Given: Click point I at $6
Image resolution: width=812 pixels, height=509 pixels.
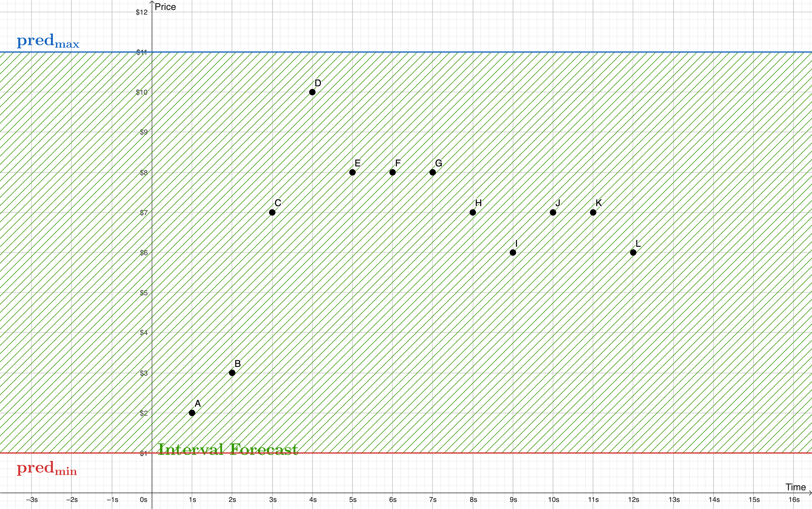Looking at the screenshot, I should [513, 252].
